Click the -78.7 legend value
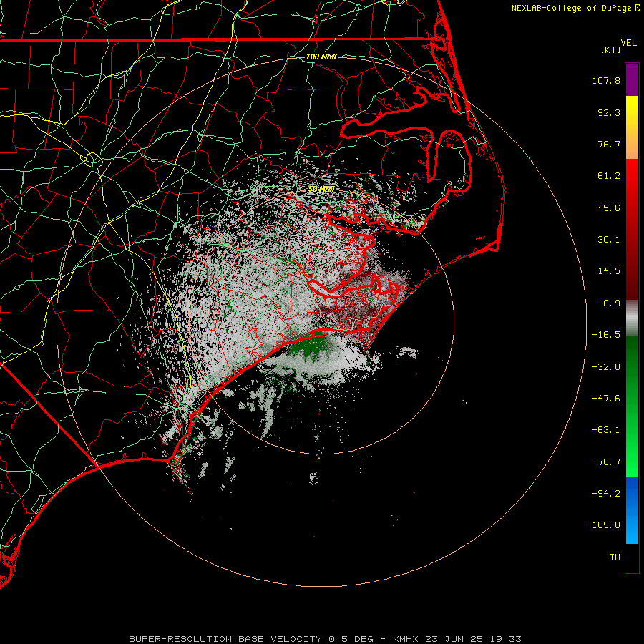Screen dimensions: 644x644 (606, 462)
